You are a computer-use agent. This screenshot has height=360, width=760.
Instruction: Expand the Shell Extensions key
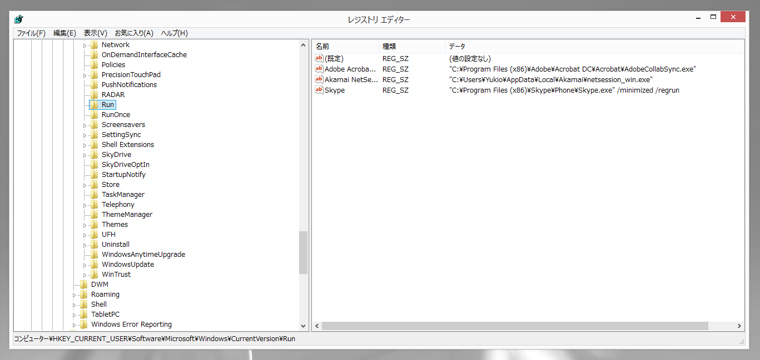[84, 144]
